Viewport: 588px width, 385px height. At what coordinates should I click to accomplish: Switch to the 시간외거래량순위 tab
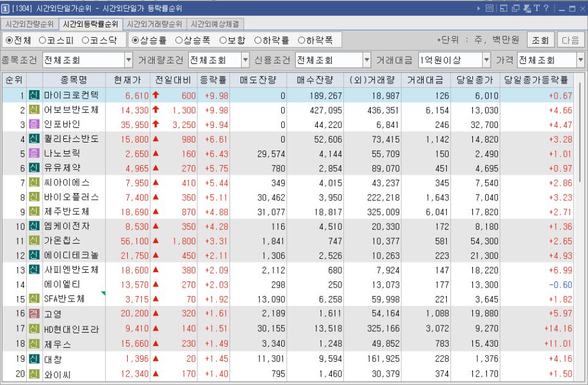click(155, 24)
